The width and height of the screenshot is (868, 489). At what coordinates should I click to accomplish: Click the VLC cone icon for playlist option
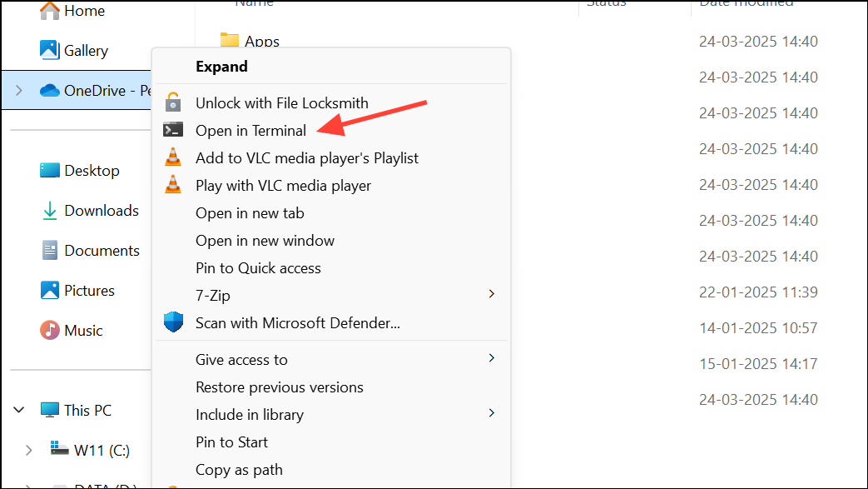[x=173, y=157]
